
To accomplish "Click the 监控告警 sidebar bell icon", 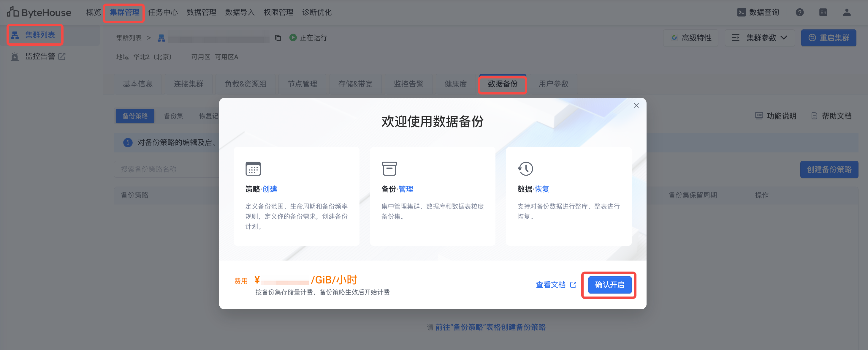I will point(15,56).
